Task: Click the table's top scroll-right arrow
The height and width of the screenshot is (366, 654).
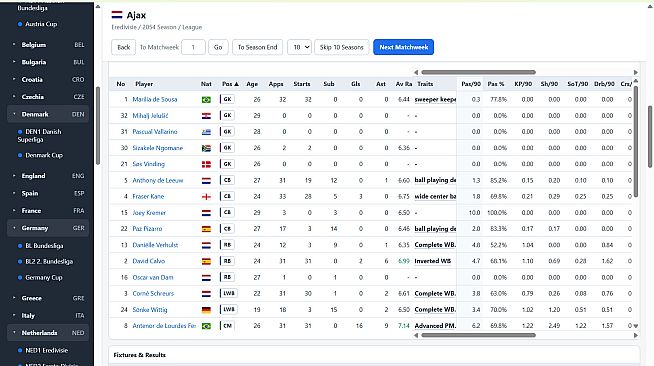Action: pos(636,72)
